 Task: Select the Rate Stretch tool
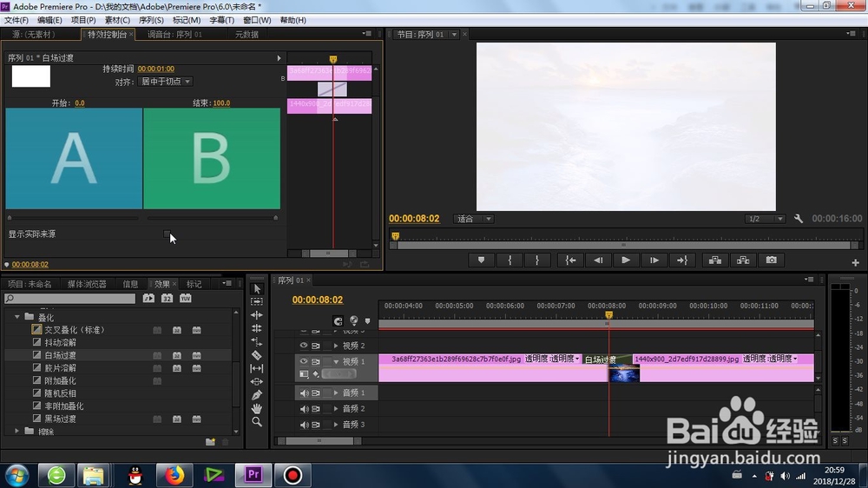tap(257, 342)
